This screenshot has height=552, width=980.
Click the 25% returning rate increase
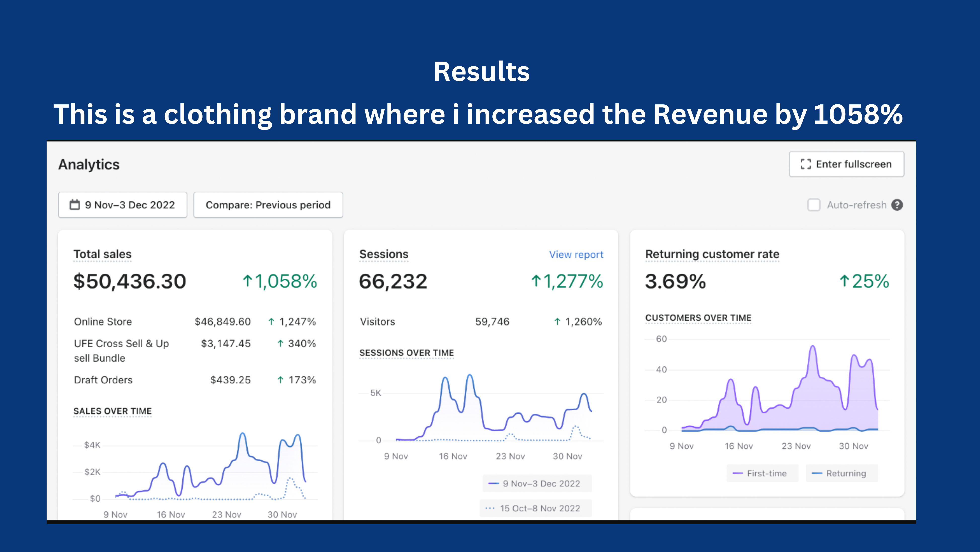click(x=864, y=281)
